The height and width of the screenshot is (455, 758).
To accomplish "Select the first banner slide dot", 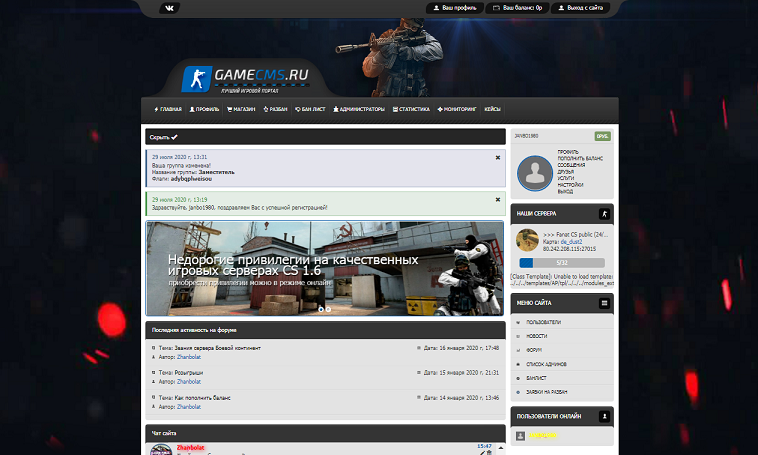I will pos(321,308).
